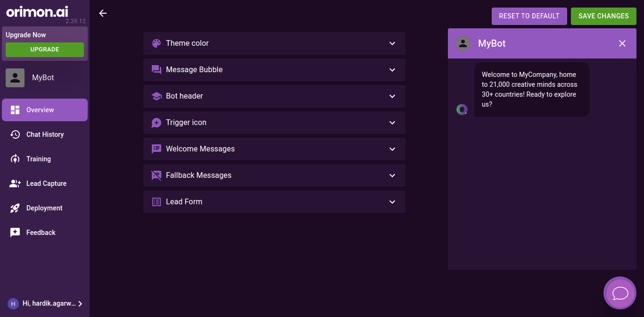Viewport: 644px width, 317px height.
Task: Click the green Upgrade button
Action: click(x=45, y=50)
